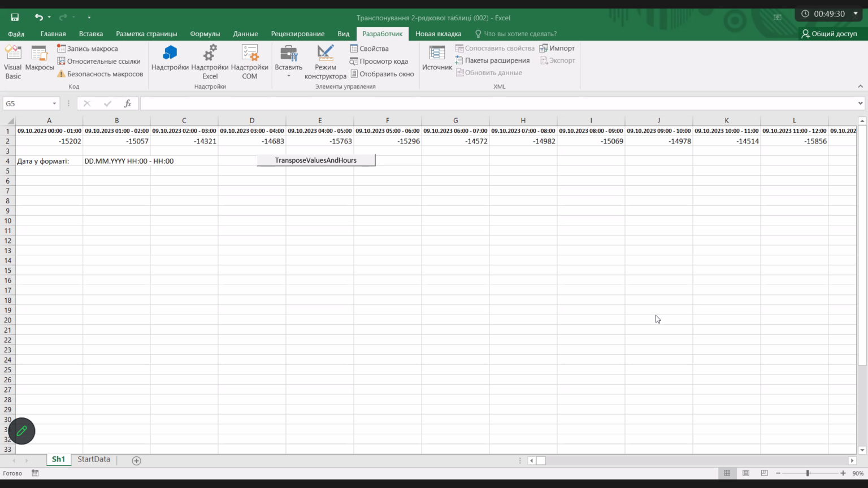Screen dimensions: 868x488
Task: Open the Name Box dropdown arrow
Action: click(54, 103)
